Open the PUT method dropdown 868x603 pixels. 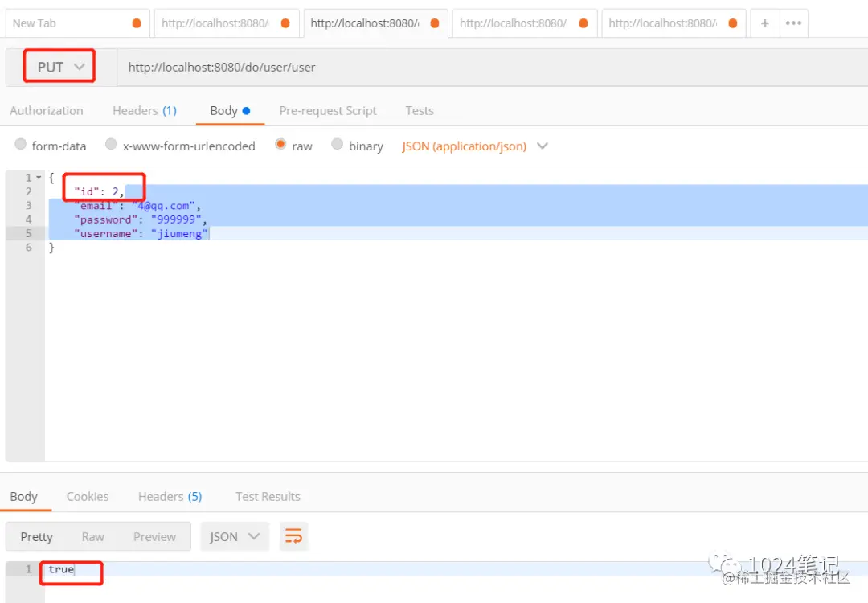[59, 67]
